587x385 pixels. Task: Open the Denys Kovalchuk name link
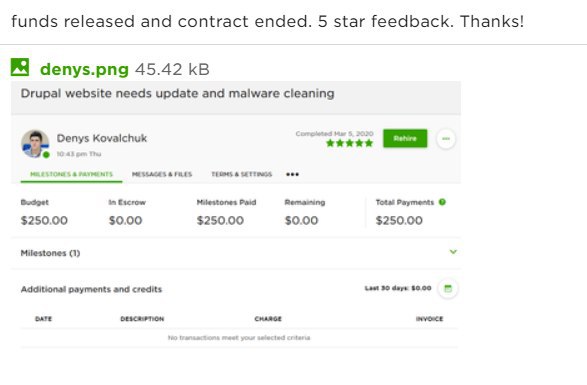pyautogui.click(x=101, y=138)
